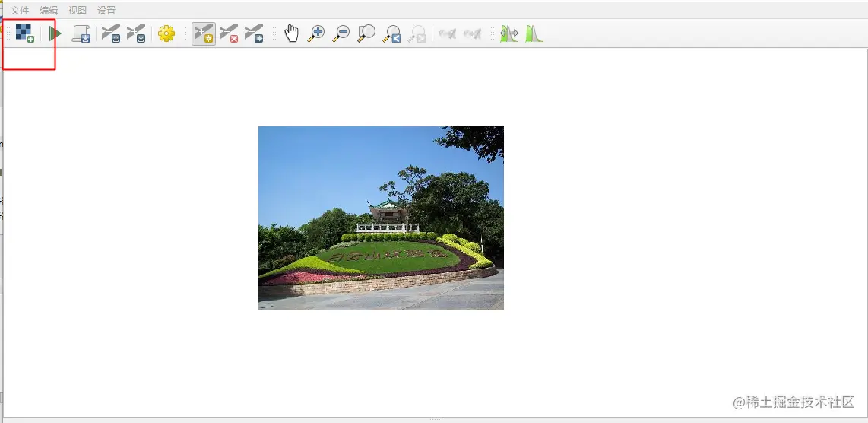
Task: Open the 设置 menu
Action: click(x=106, y=10)
